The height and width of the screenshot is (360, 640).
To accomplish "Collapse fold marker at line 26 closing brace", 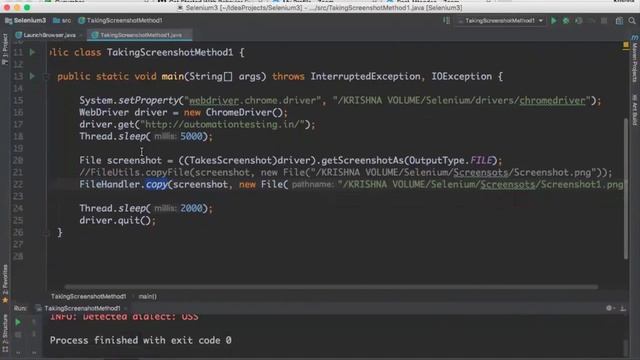I will click(x=46, y=233).
